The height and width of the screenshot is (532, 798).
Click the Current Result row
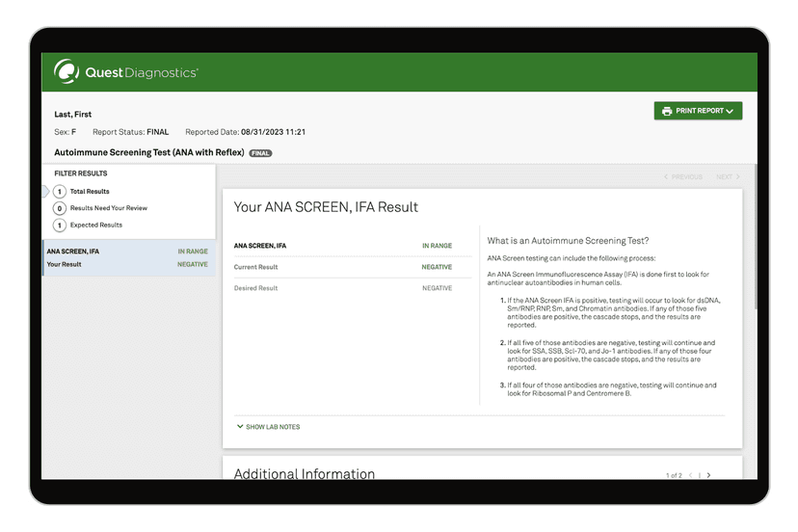(x=342, y=267)
